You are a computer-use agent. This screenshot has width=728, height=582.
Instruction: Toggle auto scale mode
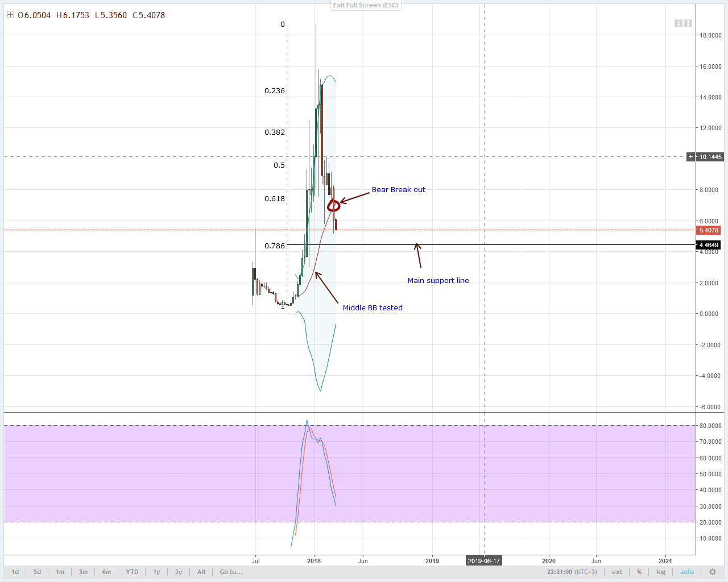coord(687,572)
